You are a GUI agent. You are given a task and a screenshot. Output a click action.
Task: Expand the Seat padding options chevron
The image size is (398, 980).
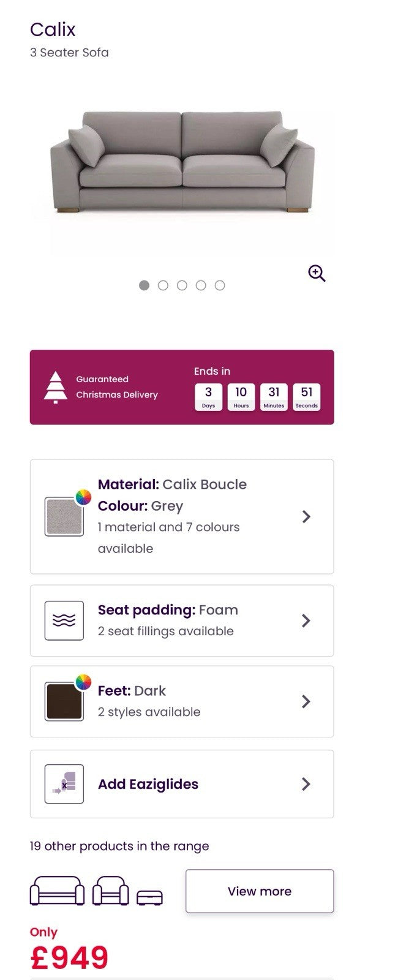(306, 620)
